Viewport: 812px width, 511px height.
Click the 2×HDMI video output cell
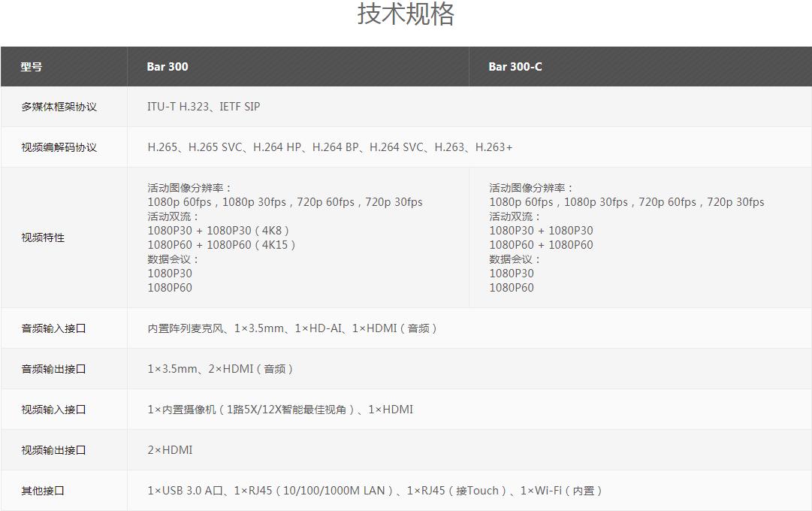pyautogui.click(x=170, y=450)
